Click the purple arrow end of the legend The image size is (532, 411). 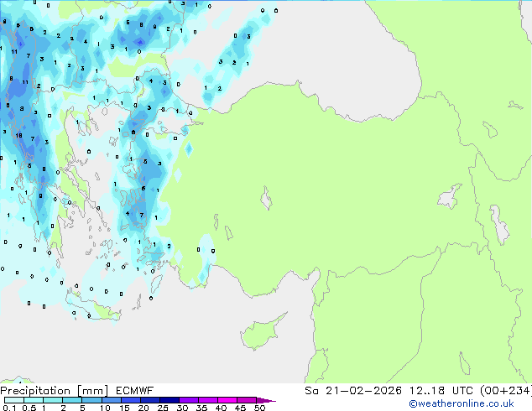[x=266, y=400]
